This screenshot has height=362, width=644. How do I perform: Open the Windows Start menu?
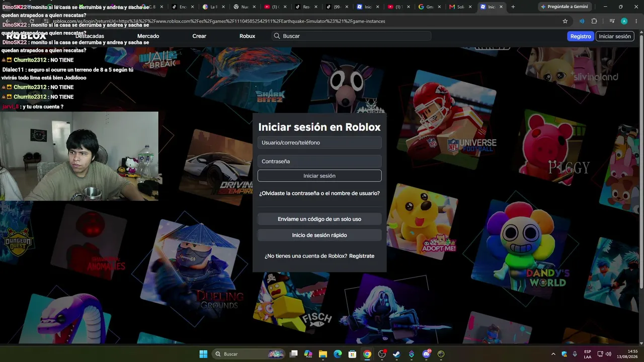pyautogui.click(x=203, y=354)
